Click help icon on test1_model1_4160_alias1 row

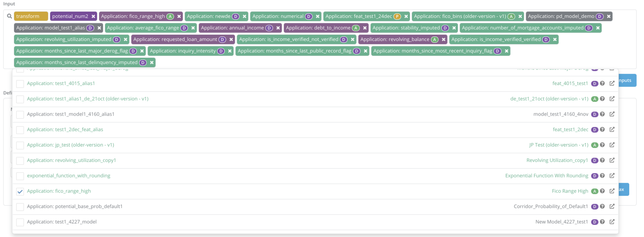602,114
